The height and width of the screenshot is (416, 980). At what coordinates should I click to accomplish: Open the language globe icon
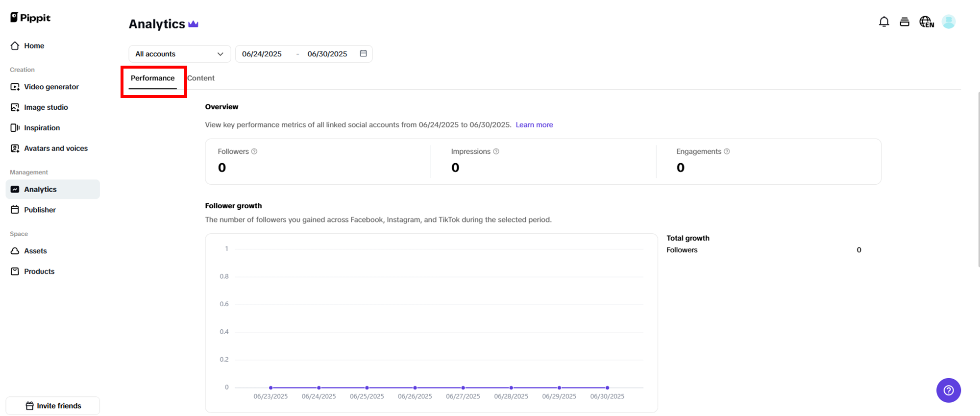[x=926, y=22]
